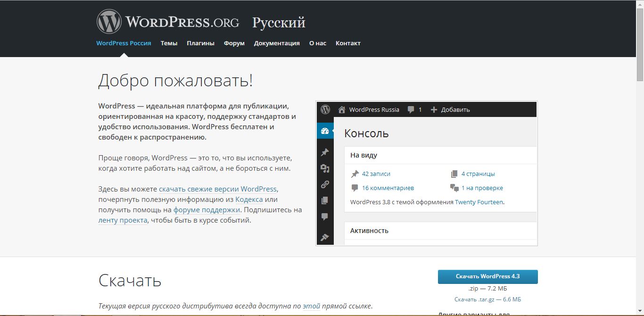The height and width of the screenshot is (316, 644).
Task: Click the 1 на проверке entry
Action: 482,188
